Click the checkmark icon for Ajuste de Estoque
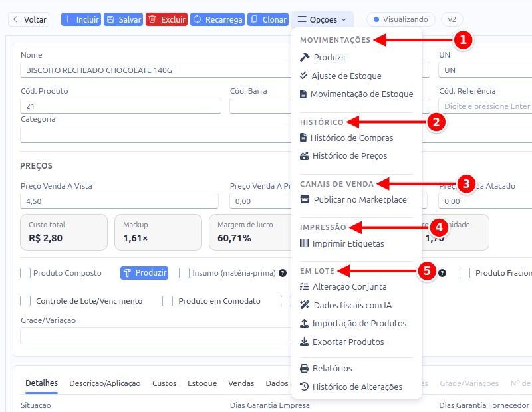This screenshot has width=532, height=412. [304, 76]
